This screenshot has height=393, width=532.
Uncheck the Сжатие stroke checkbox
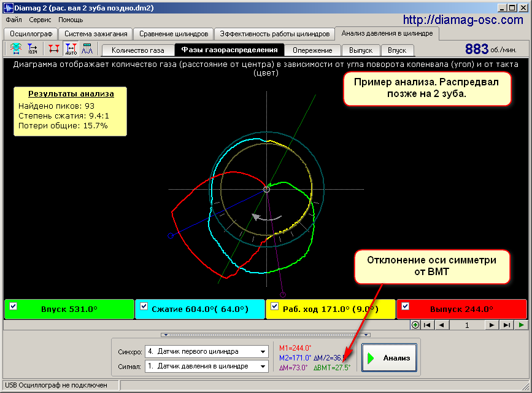[x=144, y=306]
